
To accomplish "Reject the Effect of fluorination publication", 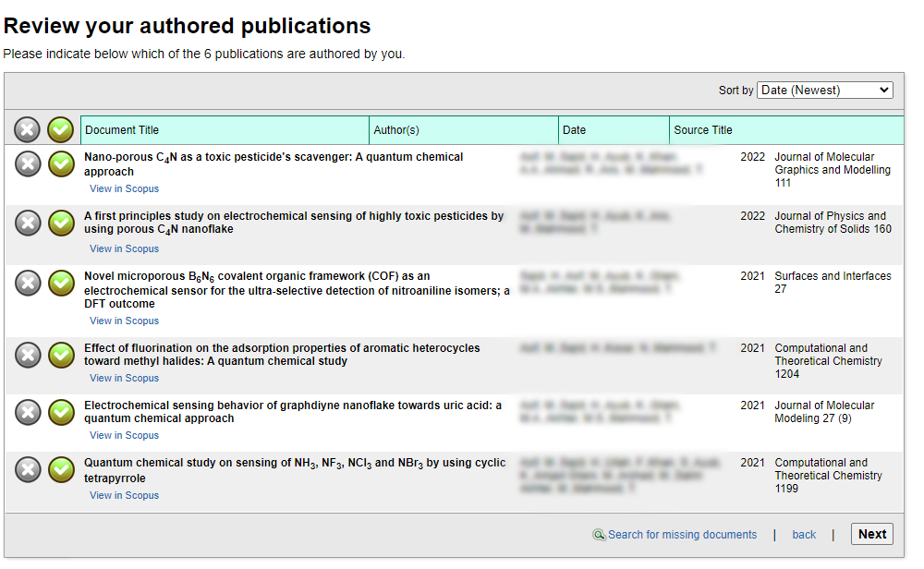I will tap(28, 356).
